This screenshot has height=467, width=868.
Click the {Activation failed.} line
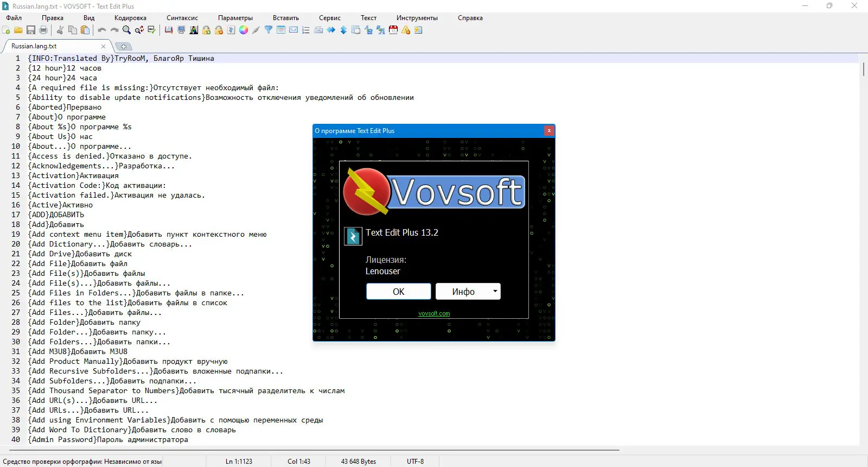click(117, 195)
